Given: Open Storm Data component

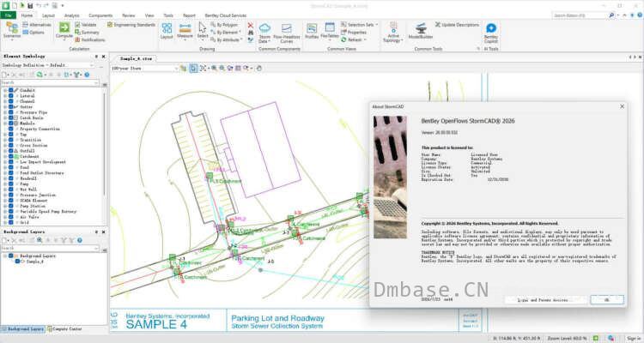Looking at the screenshot, I should [x=264, y=33].
